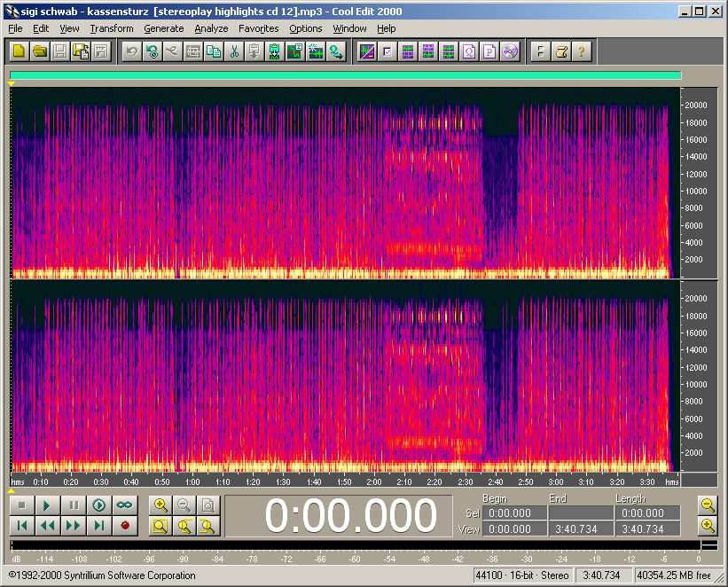This screenshot has width=728, height=587.
Task: Open the Analyze menu
Action: coord(211,28)
